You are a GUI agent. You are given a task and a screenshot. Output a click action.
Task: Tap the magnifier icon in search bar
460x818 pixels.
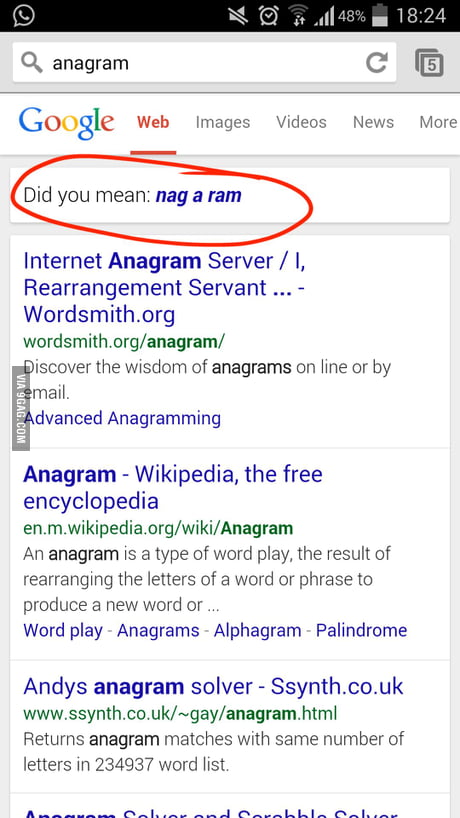click(32, 63)
